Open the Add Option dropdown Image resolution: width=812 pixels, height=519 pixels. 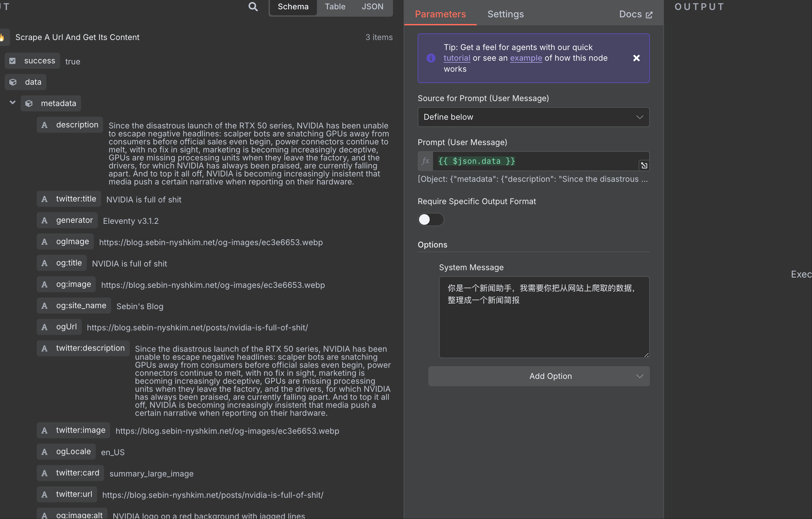coord(538,376)
